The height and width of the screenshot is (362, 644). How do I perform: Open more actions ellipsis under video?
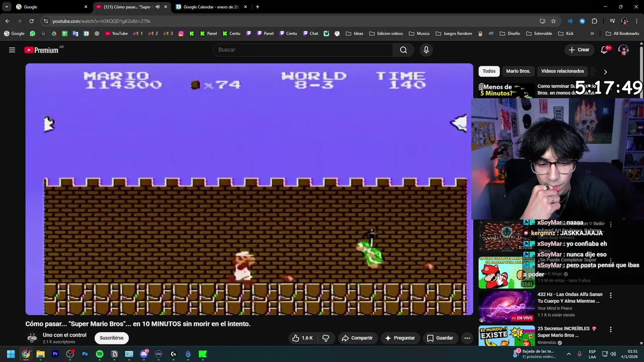[x=467, y=338]
